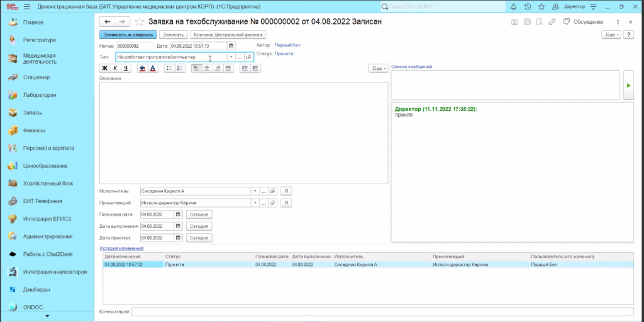Open the Финансы section in sidebar
The height and width of the screenshot is (322, 644).
34,131
